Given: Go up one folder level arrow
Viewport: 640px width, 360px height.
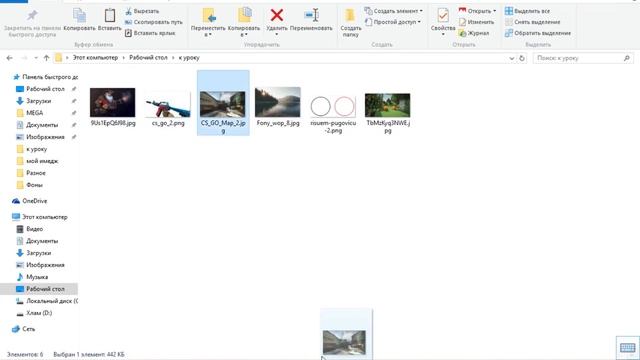Looking at the screenshot, I should [x=46, y=58].
